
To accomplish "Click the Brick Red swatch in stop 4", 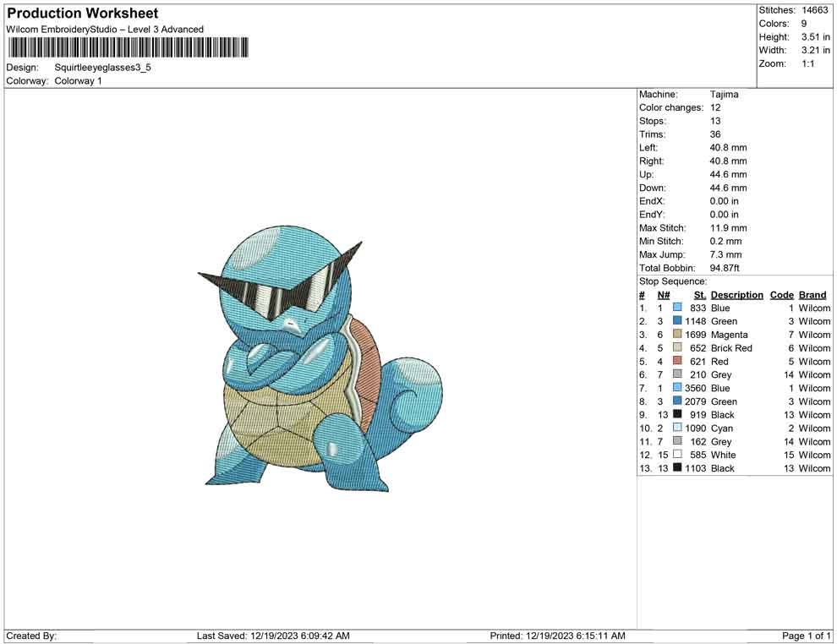I will point(677,348).
